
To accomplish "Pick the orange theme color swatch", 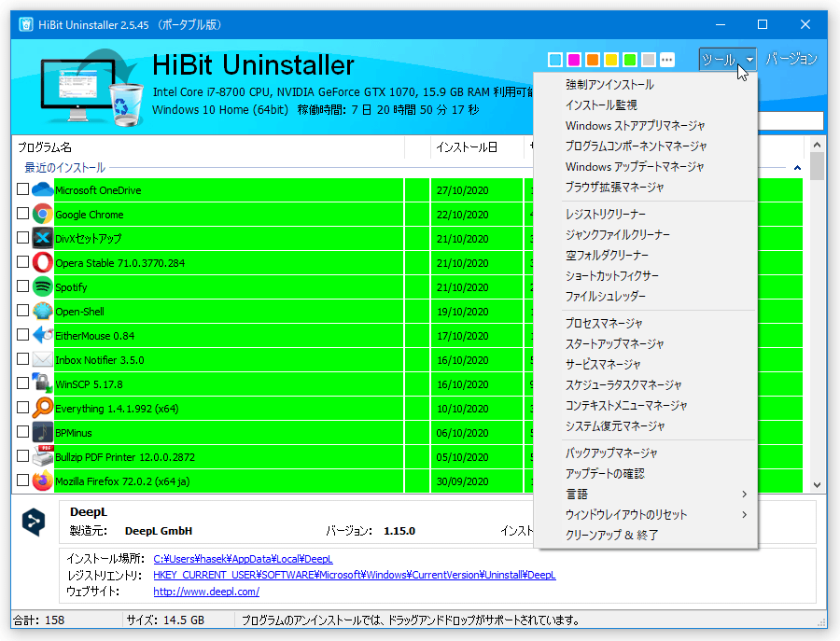I will coord(593,60).
